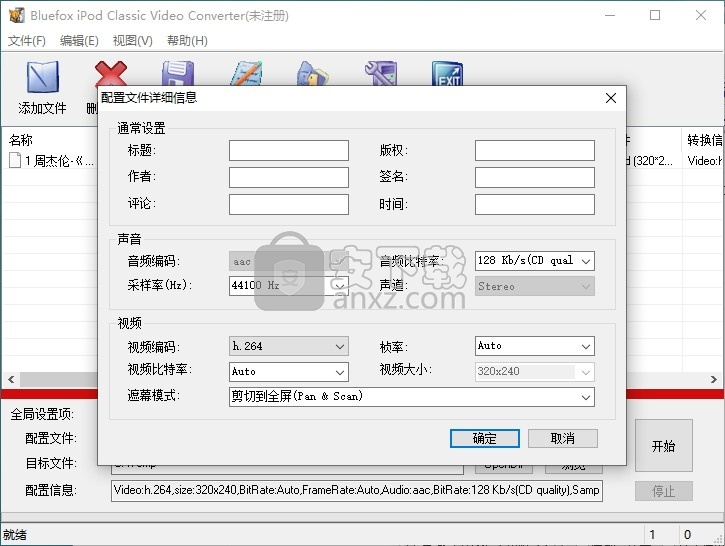Open the 视频比特率 Auto dropdown
Screen dimensions: 725x546
(289, 372)
